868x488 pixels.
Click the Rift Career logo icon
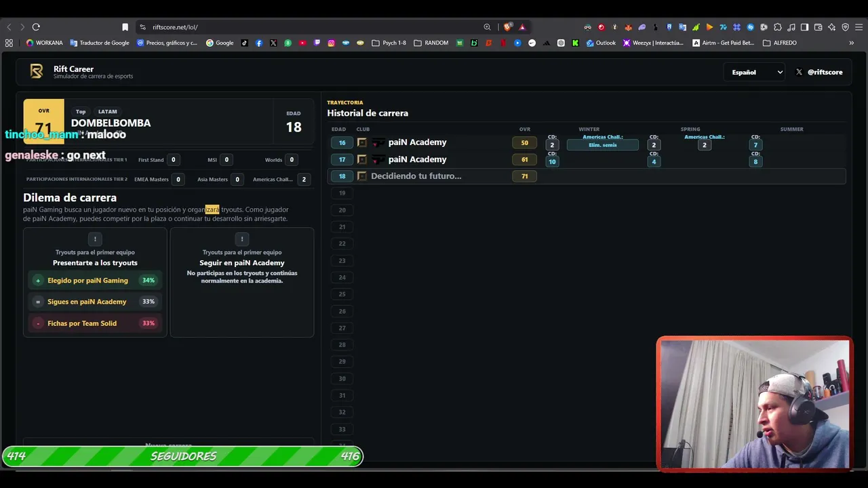click(x=37, y=71)
